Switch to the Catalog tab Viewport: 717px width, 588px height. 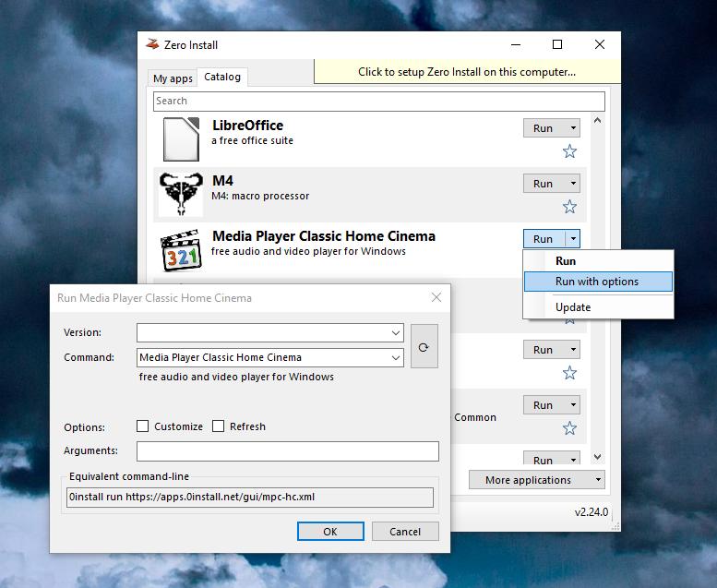tap(222, 77)
